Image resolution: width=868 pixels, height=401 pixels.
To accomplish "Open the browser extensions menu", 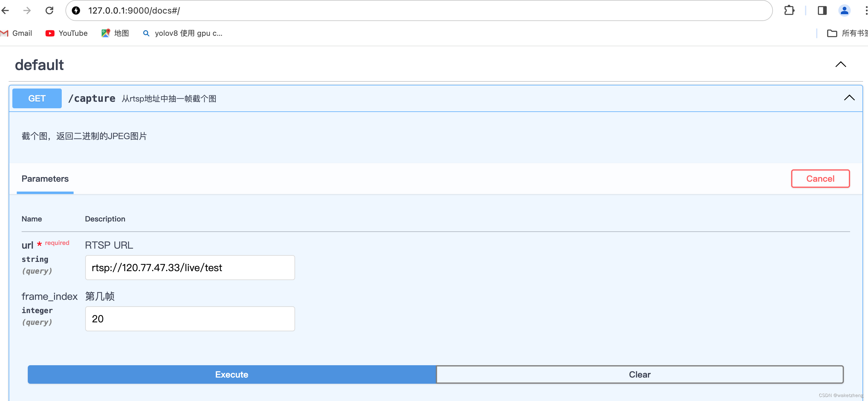I will point(790,10).
